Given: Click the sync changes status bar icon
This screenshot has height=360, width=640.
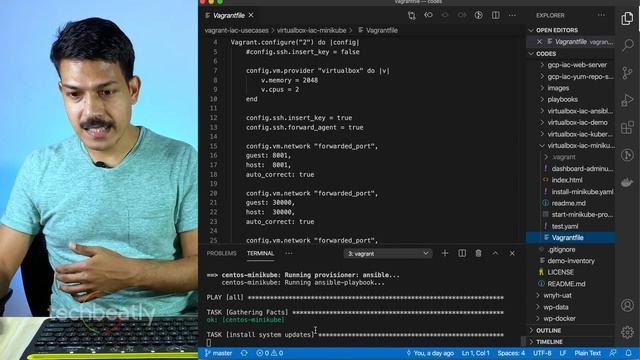Looking at the screenshot, I should click(244, 353).
